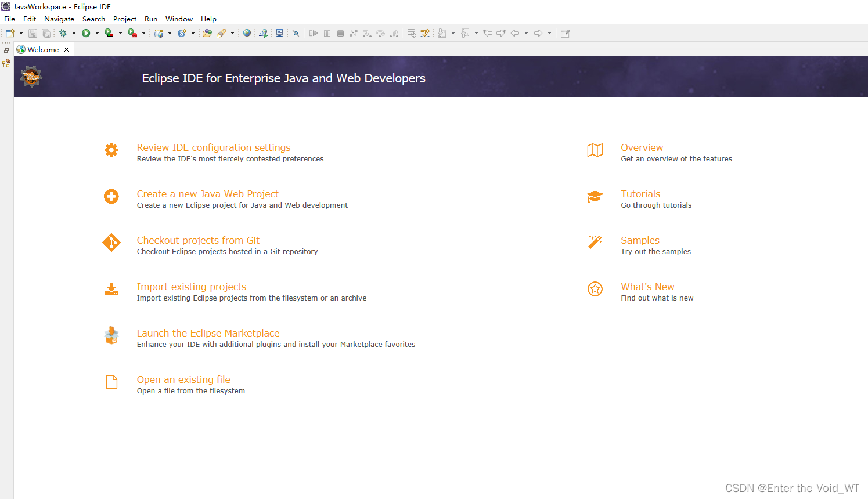
Task: Expand the Back history dropdown arrow
Action: pyautogui.click(x=526, y=33)
